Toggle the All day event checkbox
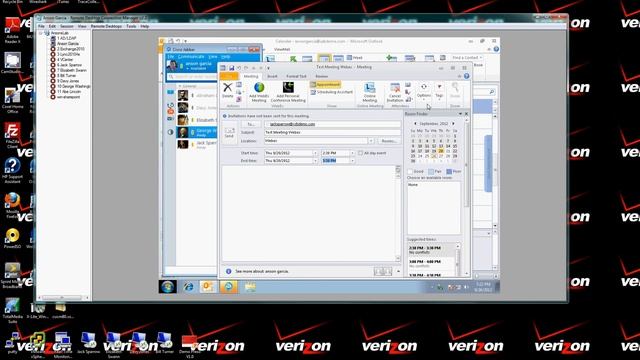This screenshot has height=360, width=640. [x=360, y=153]
